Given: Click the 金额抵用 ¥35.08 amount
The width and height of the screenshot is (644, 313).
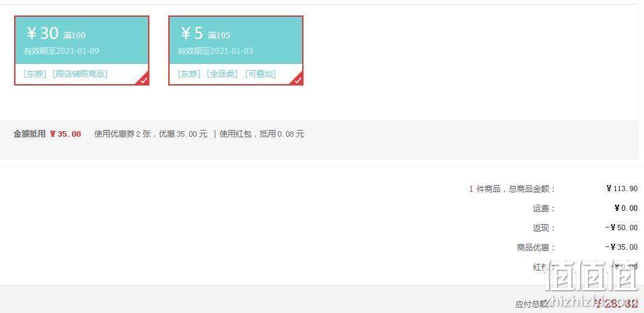Looking at the screenshot, I should coord(65,134).
